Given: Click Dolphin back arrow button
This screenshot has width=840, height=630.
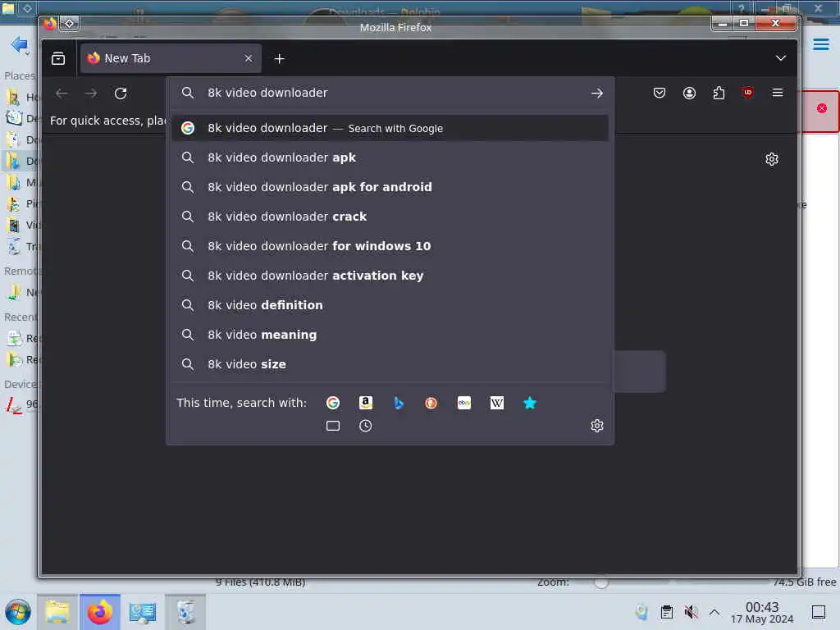Looking at the screenshot, I should (19, 44).
